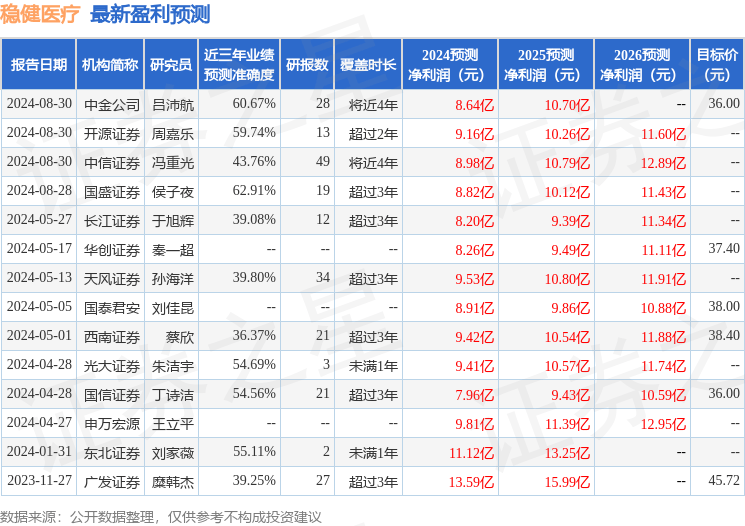Select the 研报数 column header
The image size is (745, 526).
pyautogui.click(x=307, y=64)
